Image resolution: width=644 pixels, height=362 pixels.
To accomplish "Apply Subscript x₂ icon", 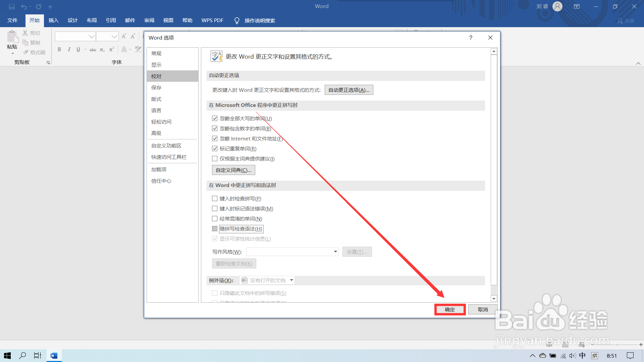I will (102, 50).
